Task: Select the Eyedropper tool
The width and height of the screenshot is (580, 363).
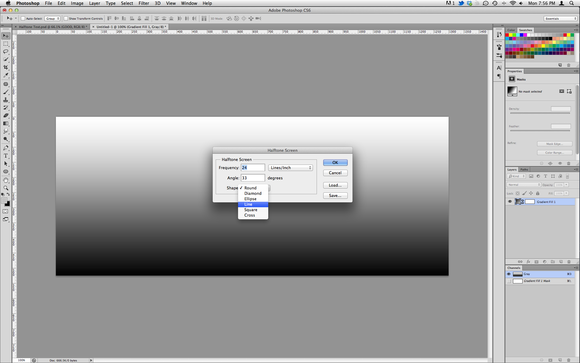Action: click(x=6, y=75)
